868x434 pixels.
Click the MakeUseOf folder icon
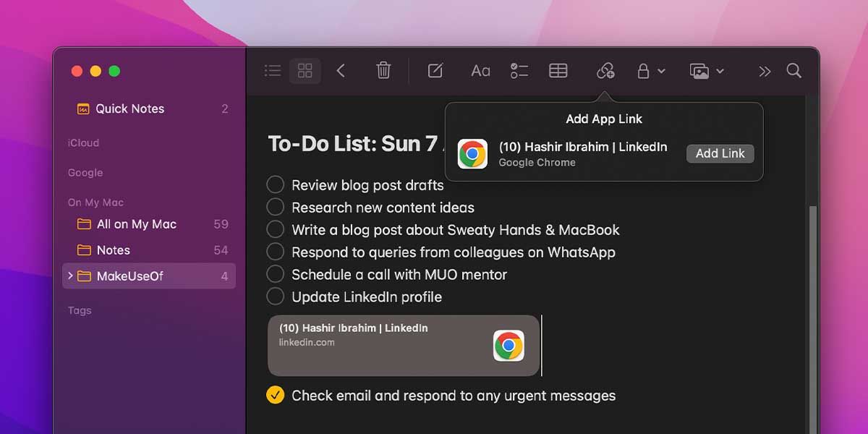(x=84, y=276)
